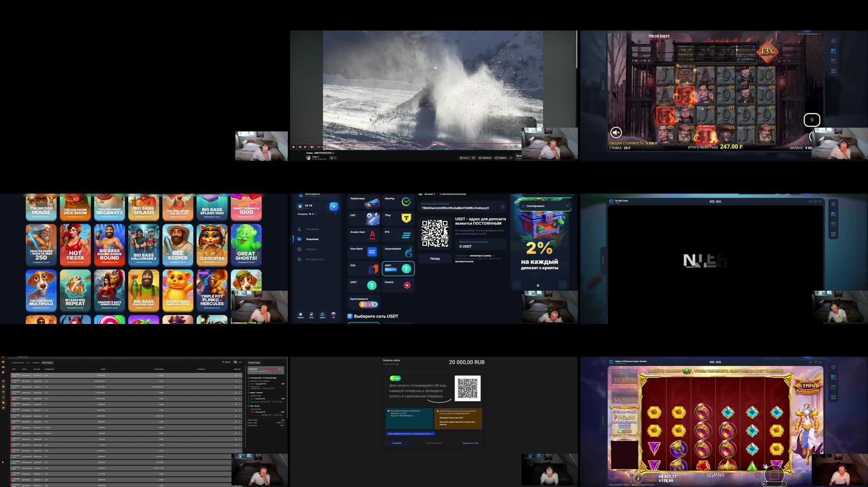Viewport: 868px width, 487px height.
Task: Skip to next video in the player
Action: pos(305,147)
